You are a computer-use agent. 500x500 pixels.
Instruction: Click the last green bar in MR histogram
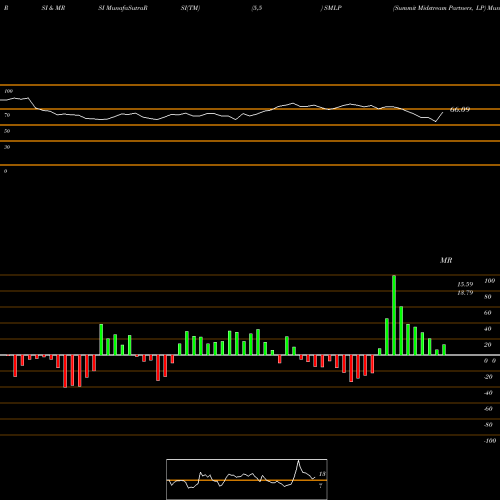(444, 350)
